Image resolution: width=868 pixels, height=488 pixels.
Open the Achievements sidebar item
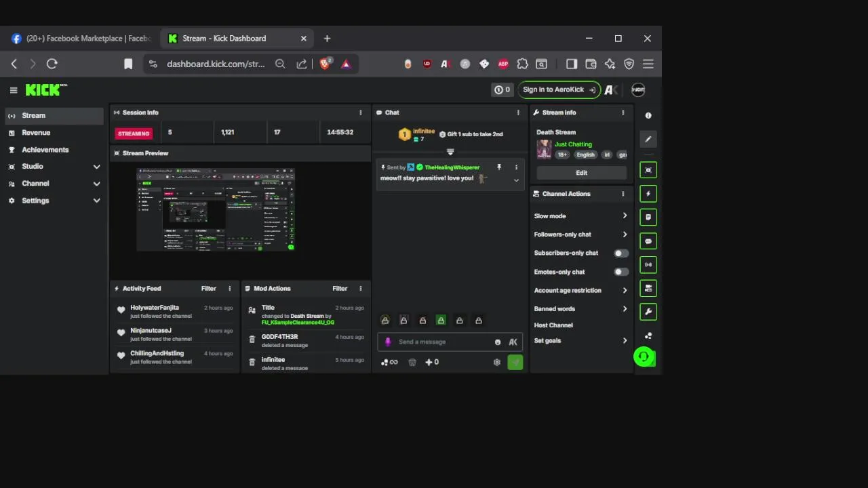pyautogui.click(x=54, y=150)
